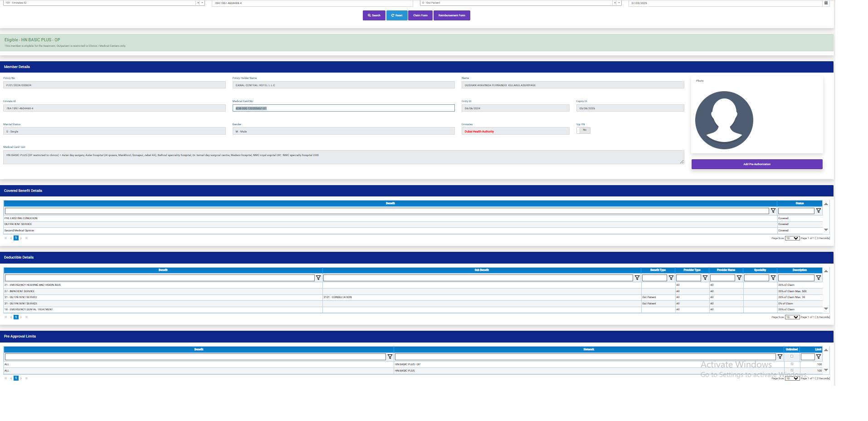Click filter icon for Covered Benefit column

pos(773,211)
